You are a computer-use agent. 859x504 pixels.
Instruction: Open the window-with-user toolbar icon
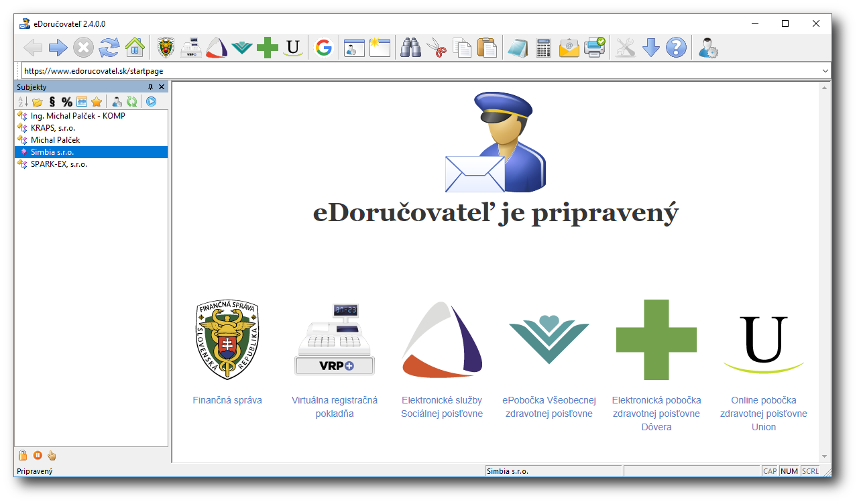(x=353, y=48)
